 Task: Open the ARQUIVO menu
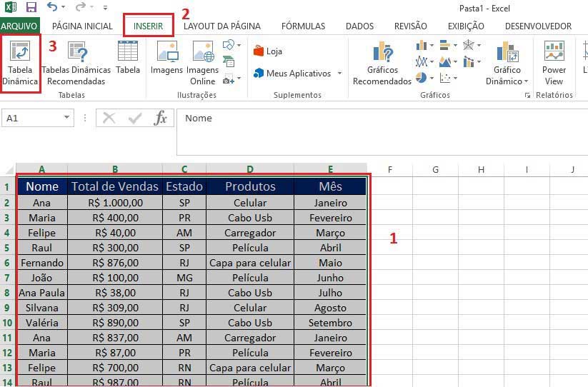tap(19, 26)
